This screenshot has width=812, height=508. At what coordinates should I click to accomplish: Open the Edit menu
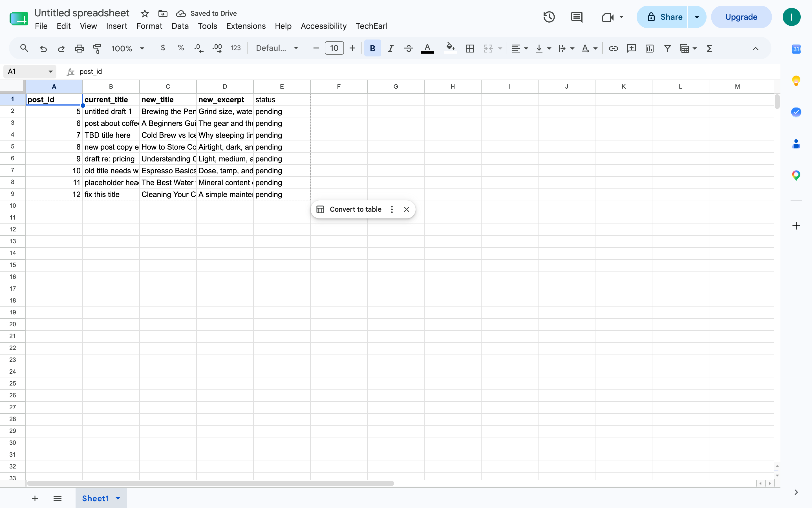pos(63,26)
